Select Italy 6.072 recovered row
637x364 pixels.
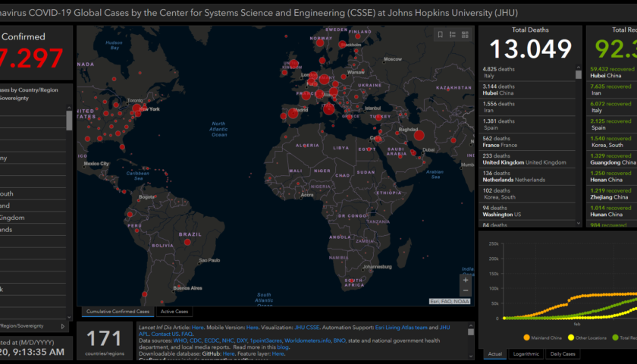point(612,107)
